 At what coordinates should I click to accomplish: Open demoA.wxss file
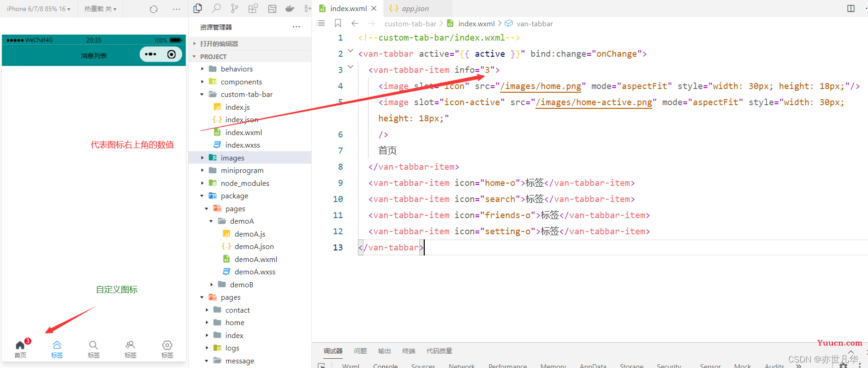tap(255, 272)
